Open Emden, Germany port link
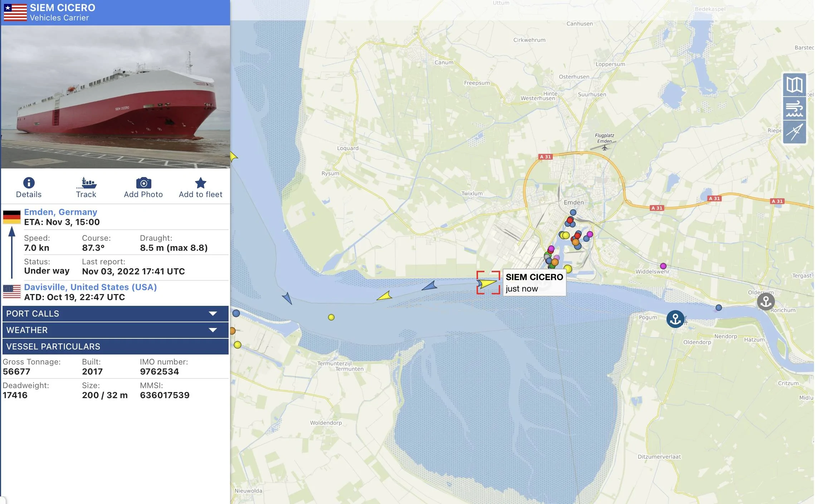815x504 pixels. pyautogui.click(x=60, y=212)
